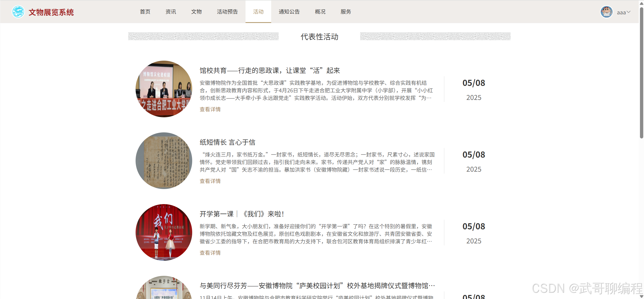The image size is (644, 299).
Task: Open 通知公告 navigation item
Action: tap(289, 12)
